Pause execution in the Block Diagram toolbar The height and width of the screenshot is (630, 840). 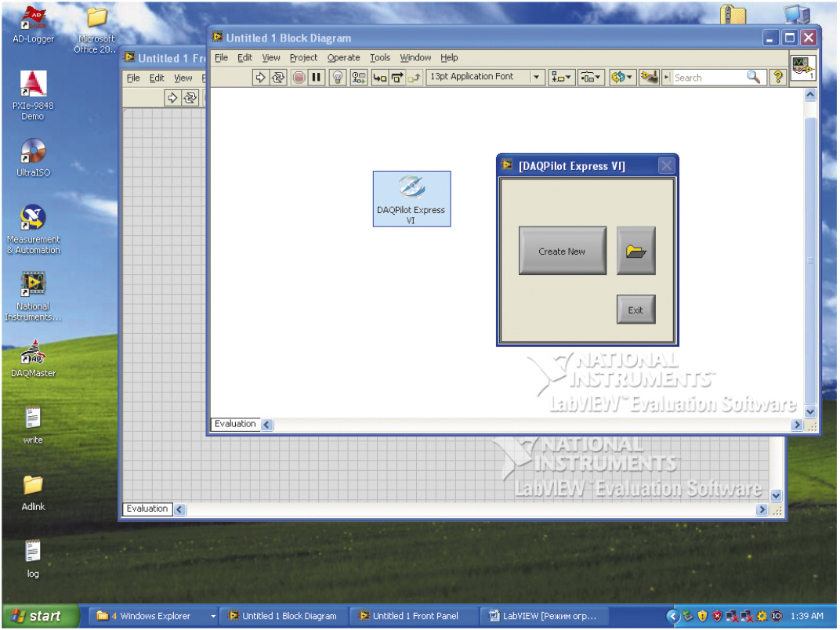tap(317, 78)
